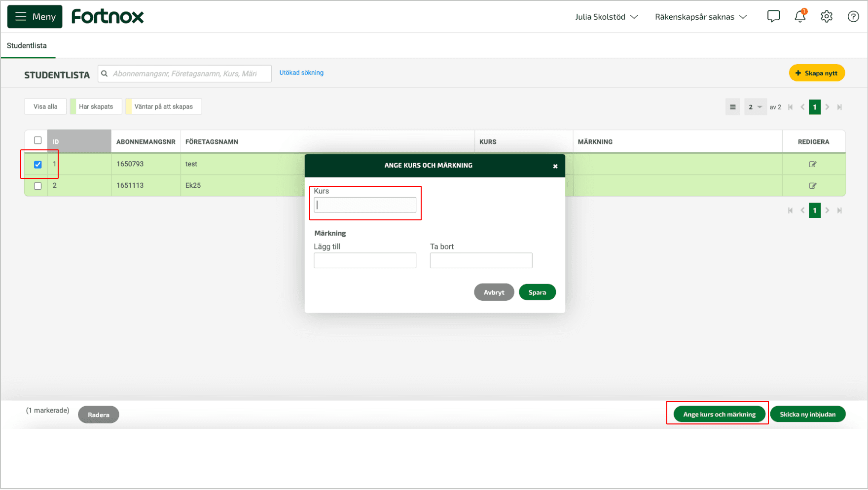This screenshot has width=868, height=490.
Task: Go to first page in top pagination
Action: [x=791, y=107]
